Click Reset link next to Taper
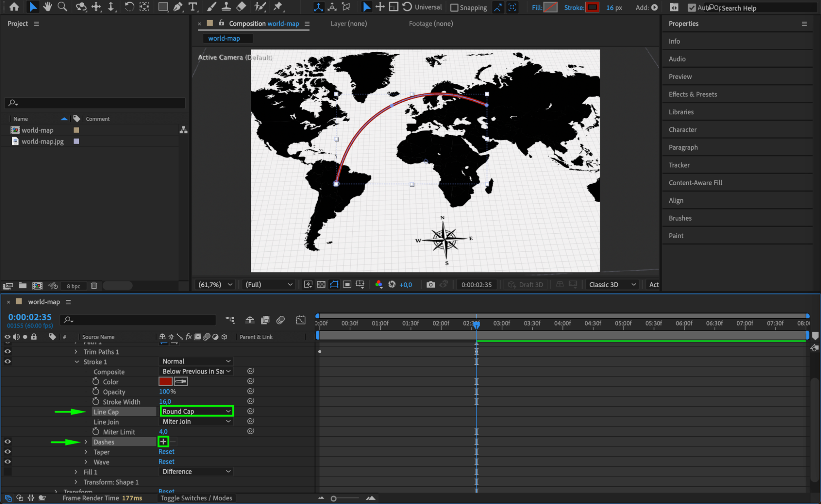 (166, 452)
